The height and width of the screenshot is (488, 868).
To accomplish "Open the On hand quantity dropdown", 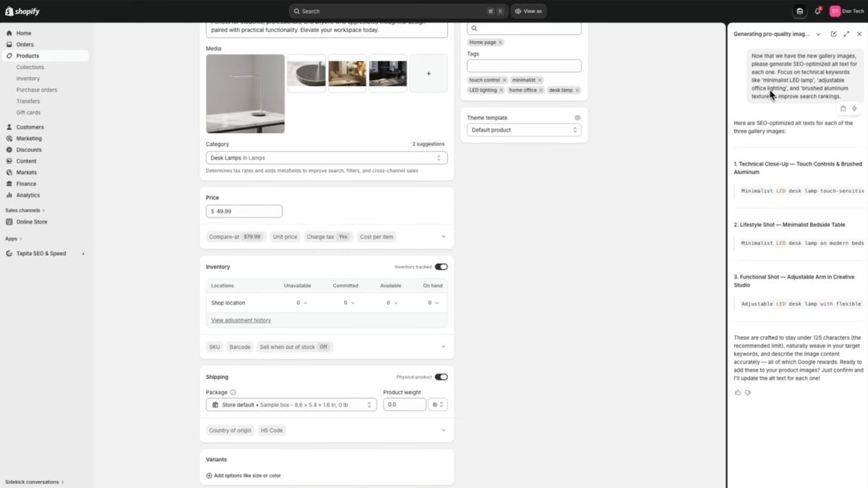I will [x=433, y=303].
